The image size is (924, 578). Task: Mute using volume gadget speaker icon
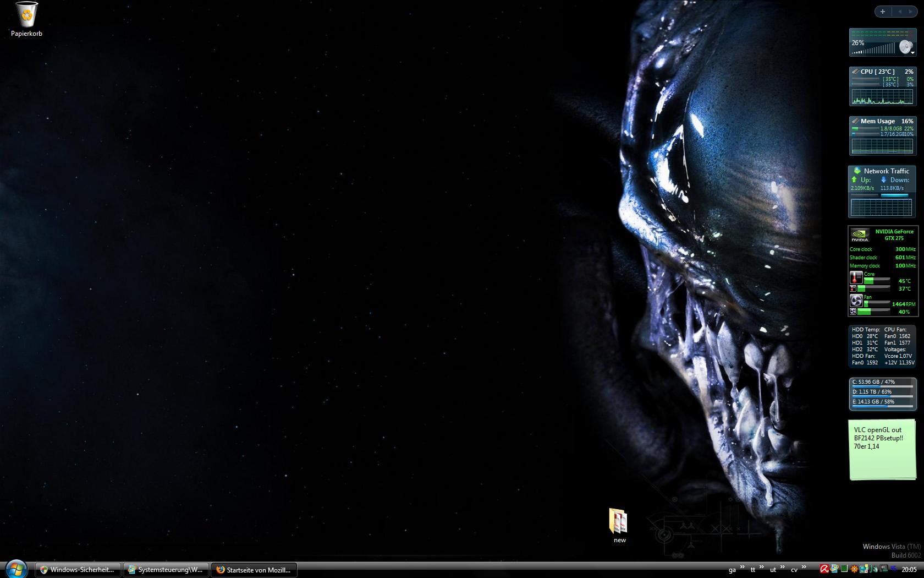(905, 47)
